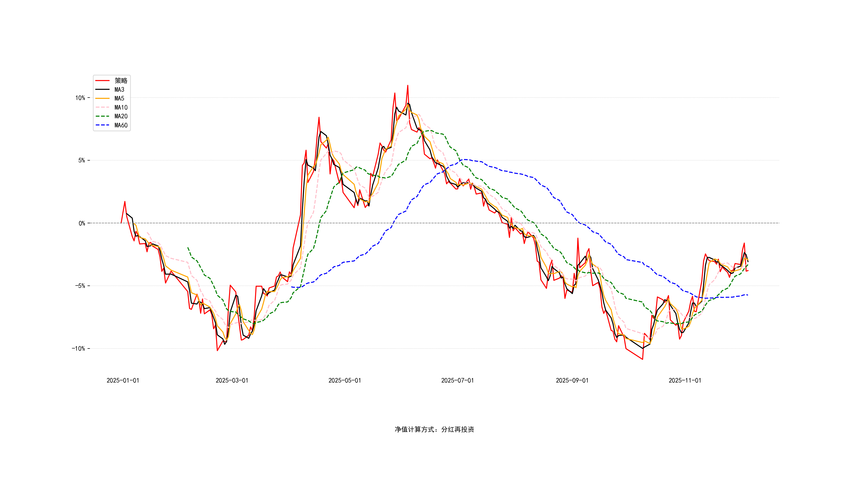Select the MA10 legend entry text
This screenshot has height=504, width=851.
point(121,107)
